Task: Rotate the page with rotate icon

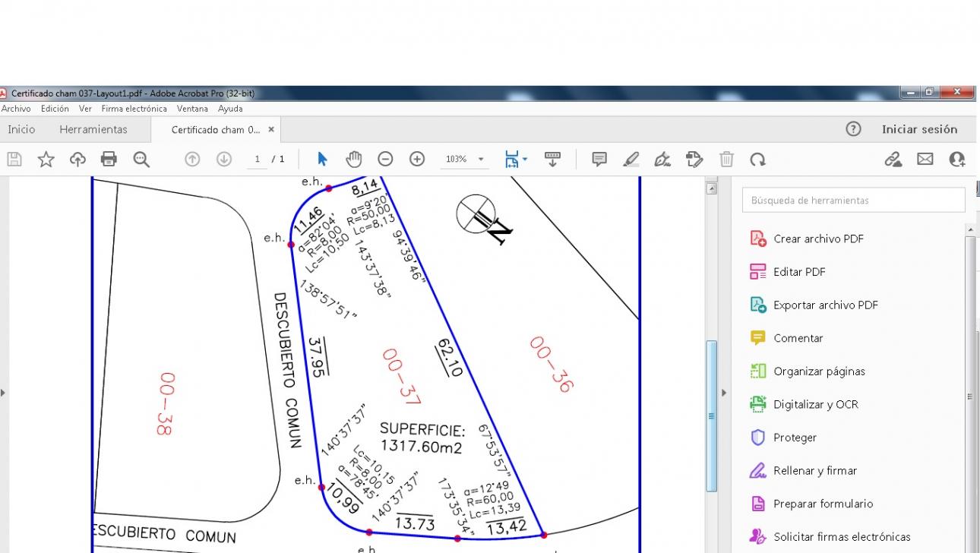Action: click(x=757, y=159)
